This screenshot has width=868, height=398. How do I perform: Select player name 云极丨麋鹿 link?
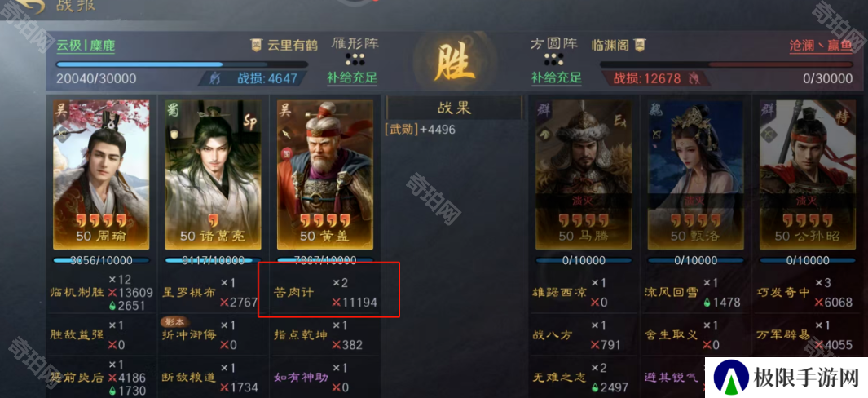coord(86,46)
